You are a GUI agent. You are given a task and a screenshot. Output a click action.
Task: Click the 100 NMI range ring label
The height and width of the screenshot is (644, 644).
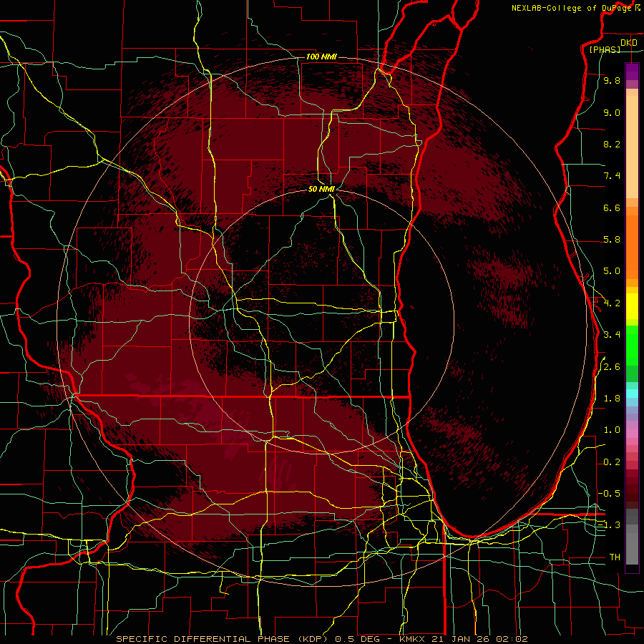click(x=321, y=57)
